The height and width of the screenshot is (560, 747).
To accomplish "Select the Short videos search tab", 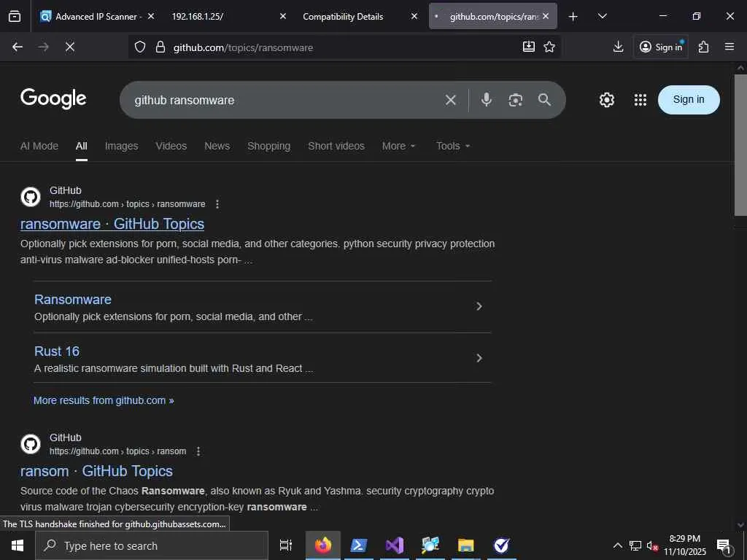I will (x=336, y=146).
